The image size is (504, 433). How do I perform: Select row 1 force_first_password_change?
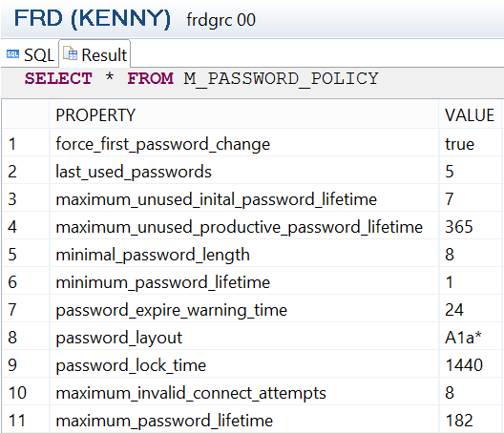[x=252, y=144]
